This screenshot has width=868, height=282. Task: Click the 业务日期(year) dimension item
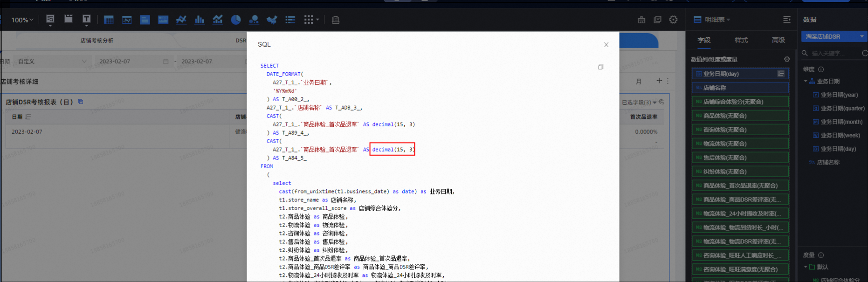pyautogui.click(x=839, y=95)
